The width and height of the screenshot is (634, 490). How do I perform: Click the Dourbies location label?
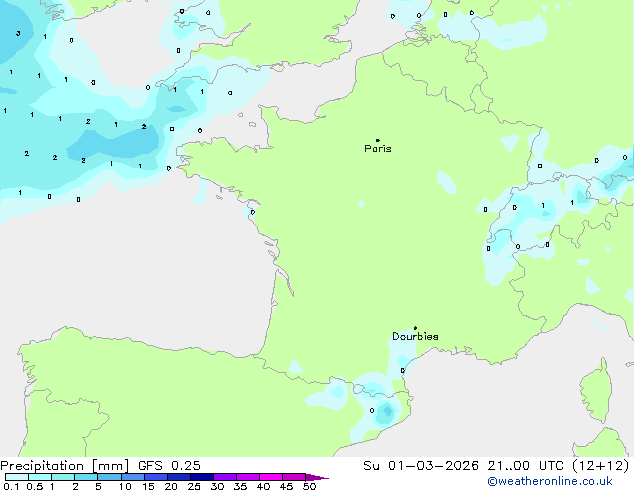[x=415, y=336]
